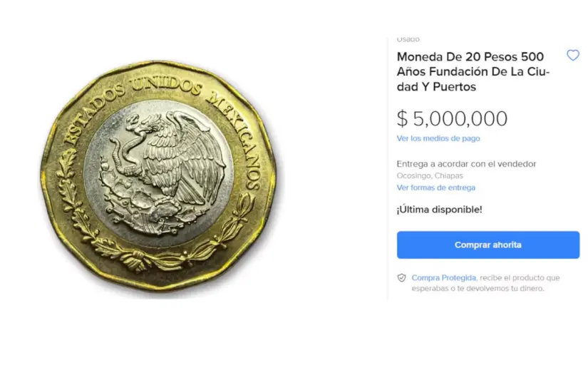
Task: Select the Moneda De 20 Pesos listing title
Action: 473,71
